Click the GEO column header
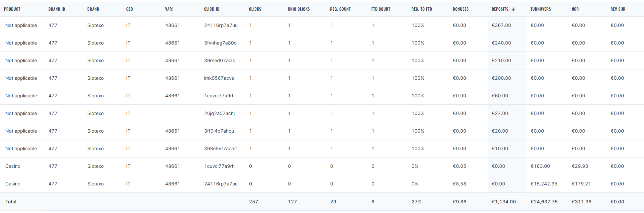Image resolution: width=644 pixels, height=213 pixels. (129, 9)
